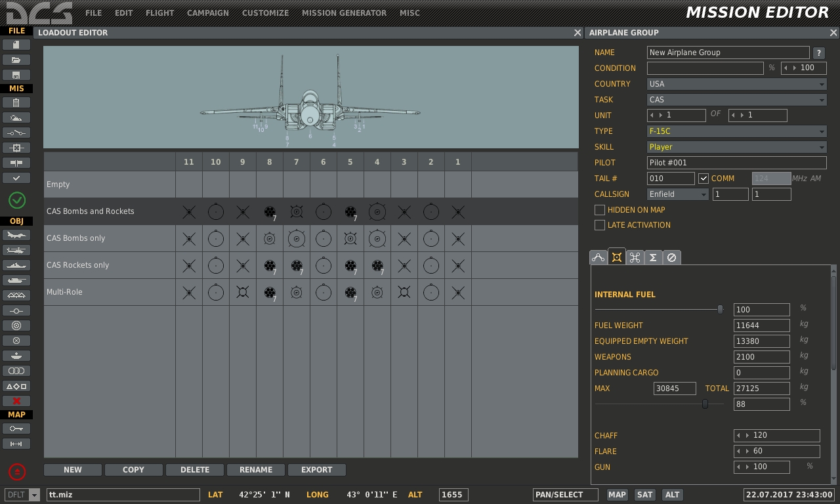Click the save mission floppy disk icon

(16, 75)
